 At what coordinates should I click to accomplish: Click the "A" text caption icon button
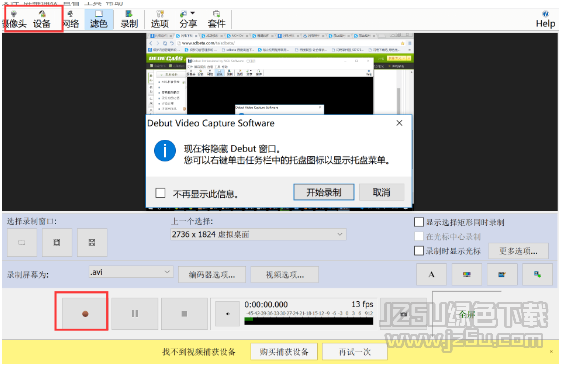pyautogui.click(x=431, y=274)
